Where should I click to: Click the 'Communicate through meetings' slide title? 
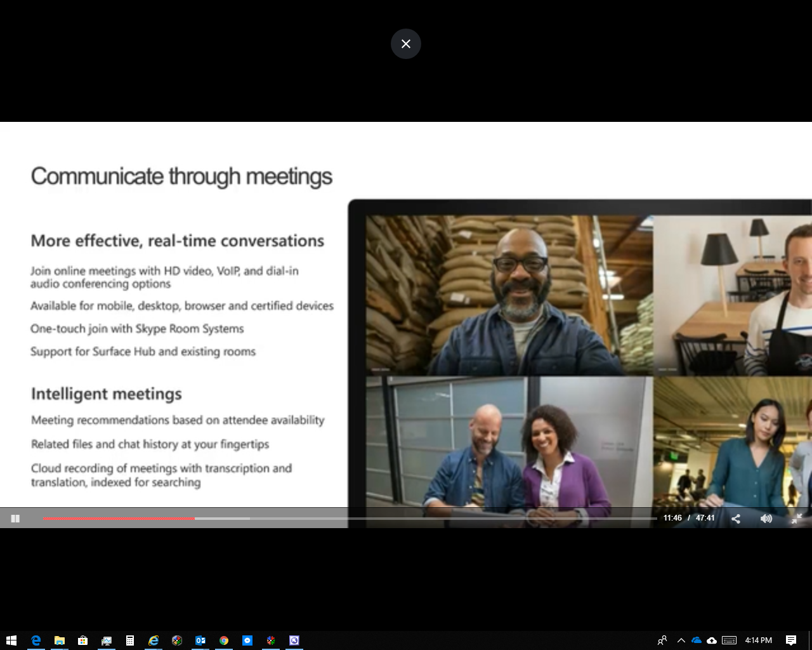pyautogui.click(x=181, y=176)
